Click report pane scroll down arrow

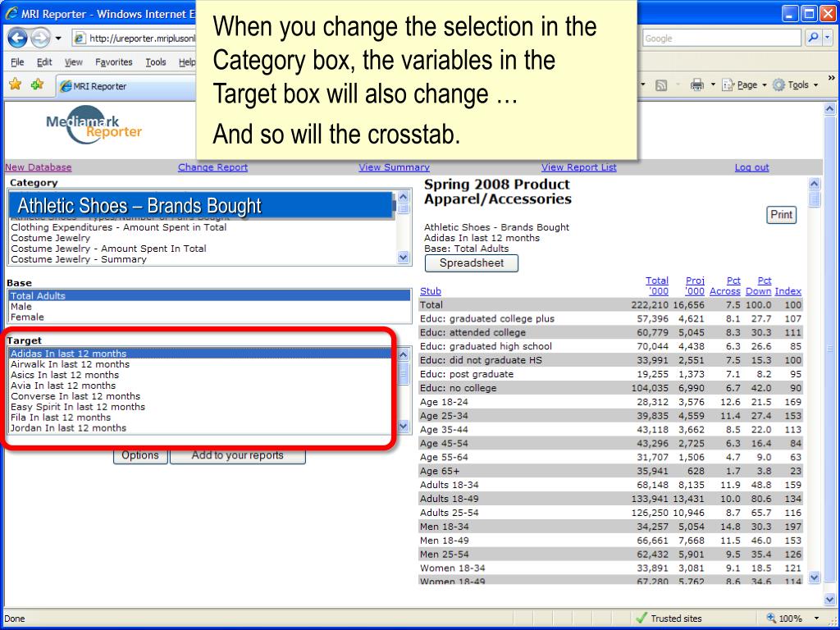click(x=815, y=577)
